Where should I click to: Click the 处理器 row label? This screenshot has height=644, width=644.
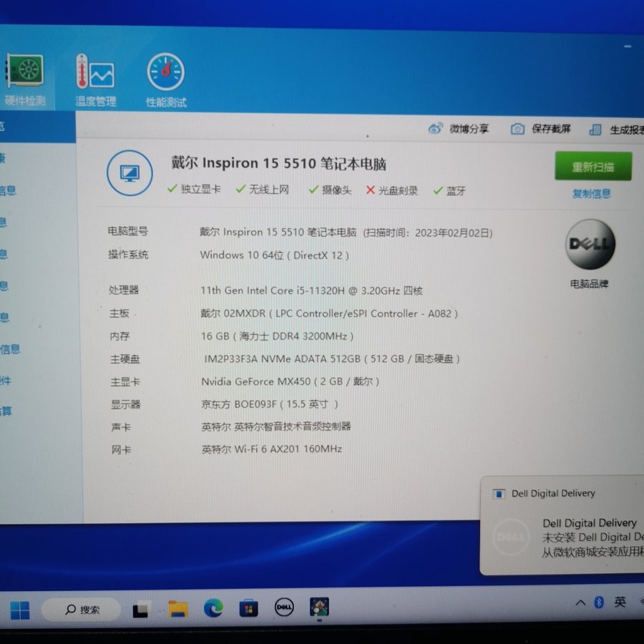tap(124, 290)
